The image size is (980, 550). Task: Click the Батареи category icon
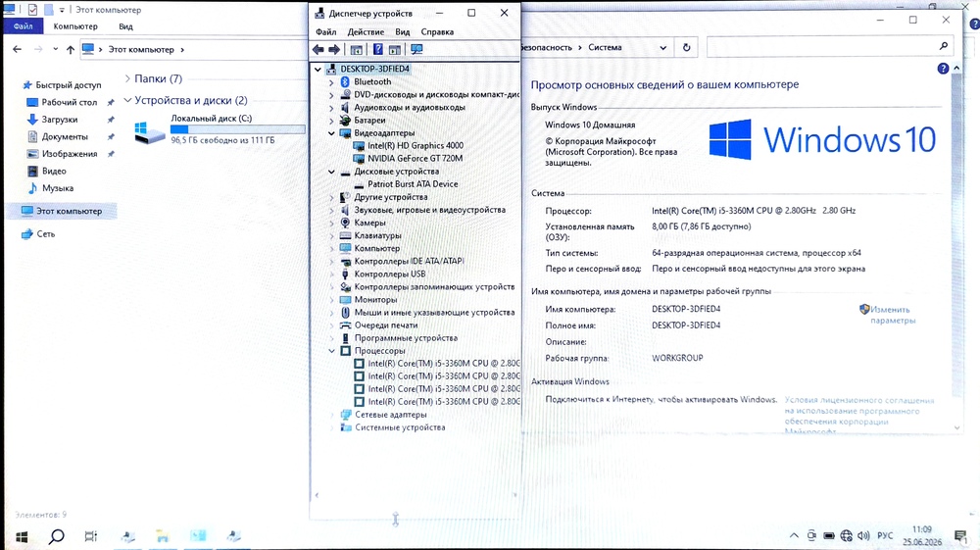point(345,120)
